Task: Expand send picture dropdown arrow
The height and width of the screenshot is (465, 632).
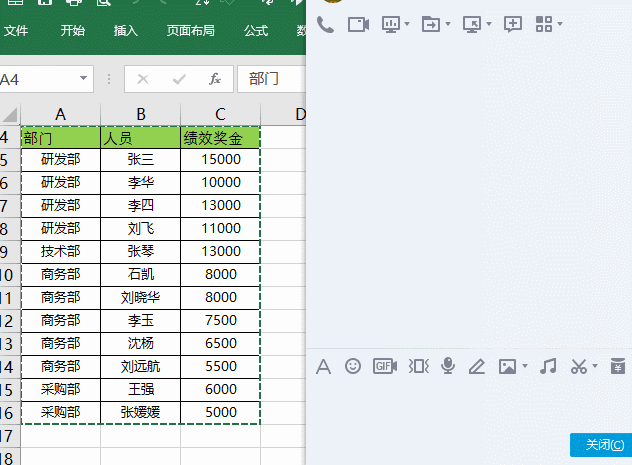Action: coord(525,366)
